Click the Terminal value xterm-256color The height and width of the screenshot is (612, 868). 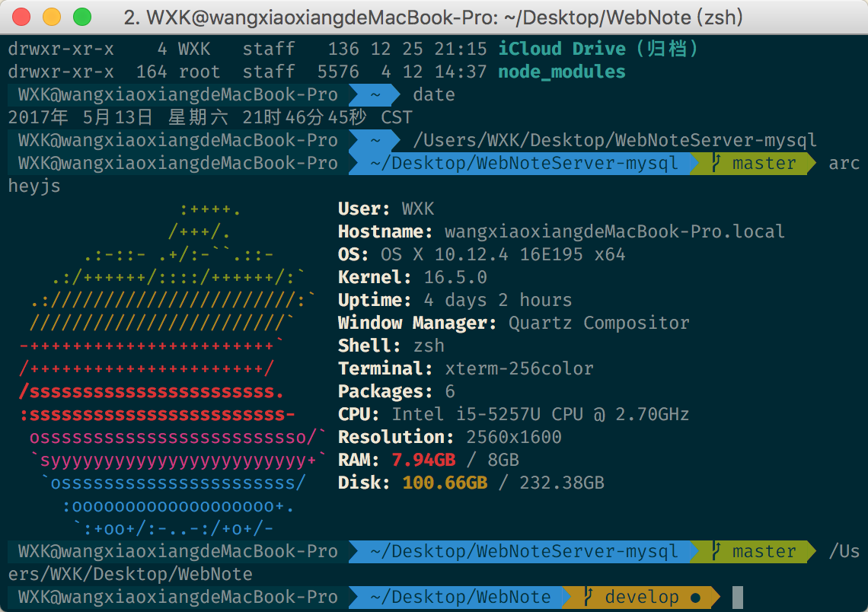(x=519, y=369)
